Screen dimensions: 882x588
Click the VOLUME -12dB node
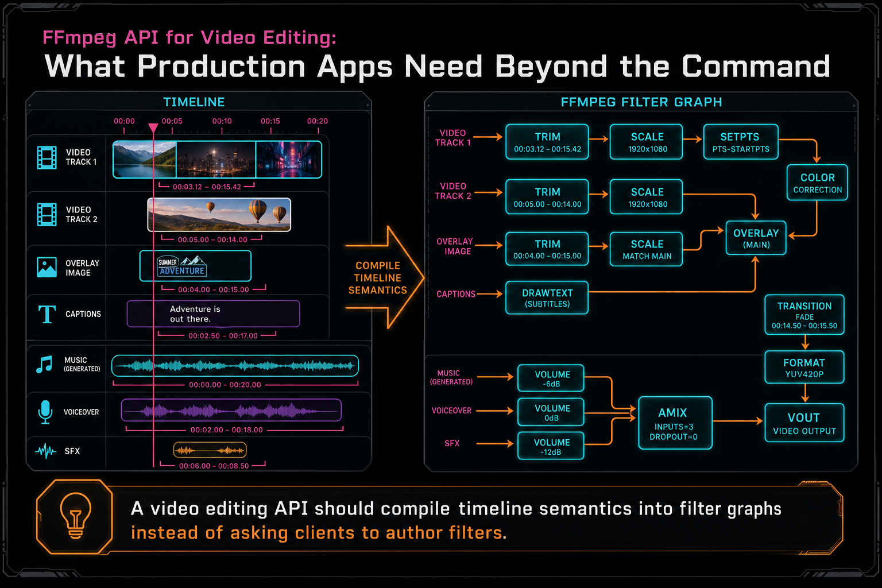click(551, 446)
